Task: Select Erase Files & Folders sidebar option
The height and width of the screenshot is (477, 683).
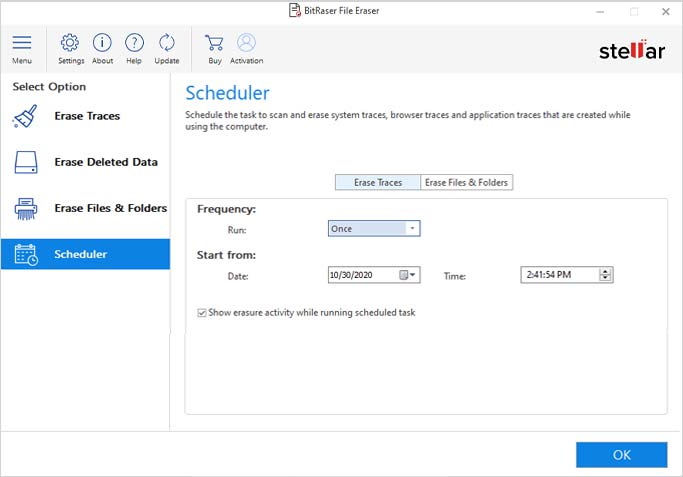Action: [85, 209]
